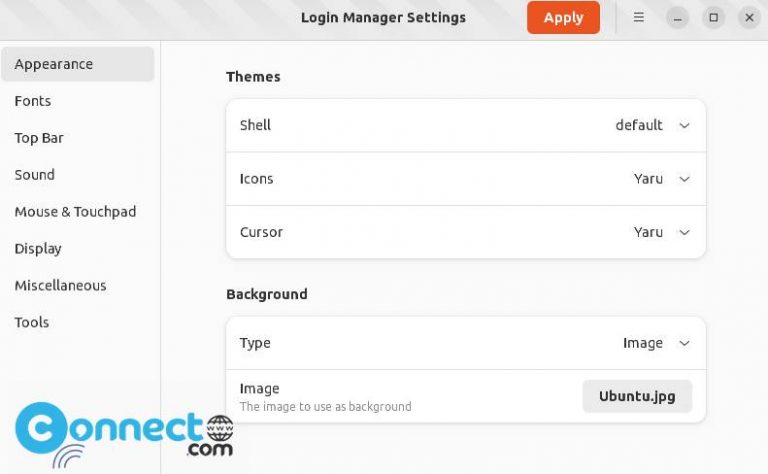Click the Login Manager Settings title
This screenshot has height=474, width=768.
pyautogui.click(x=383, y=17)
